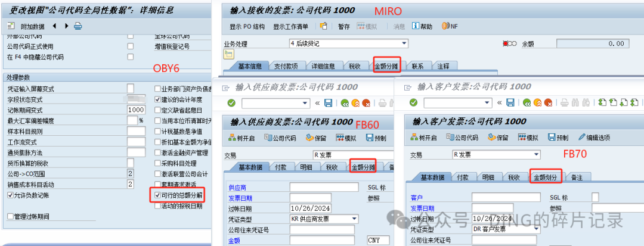644x246 pixels.
Task: Open 交易 R 发票 dropdown in FB70
Action: click(537, 155)
